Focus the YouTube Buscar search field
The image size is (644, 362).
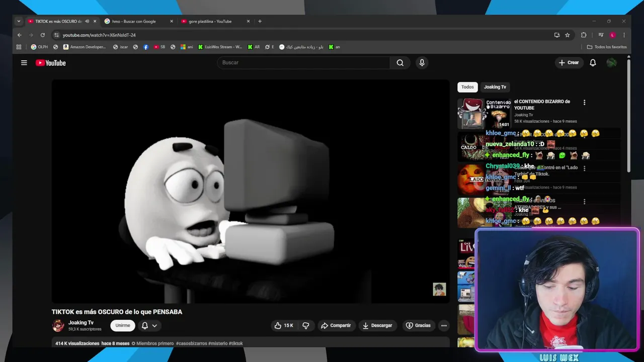(303, 63)
